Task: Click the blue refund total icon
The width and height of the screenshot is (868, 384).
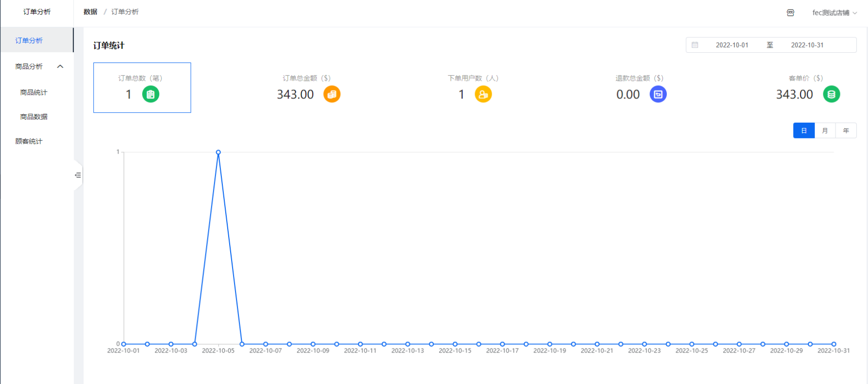Action: click(x=658, y=94)
